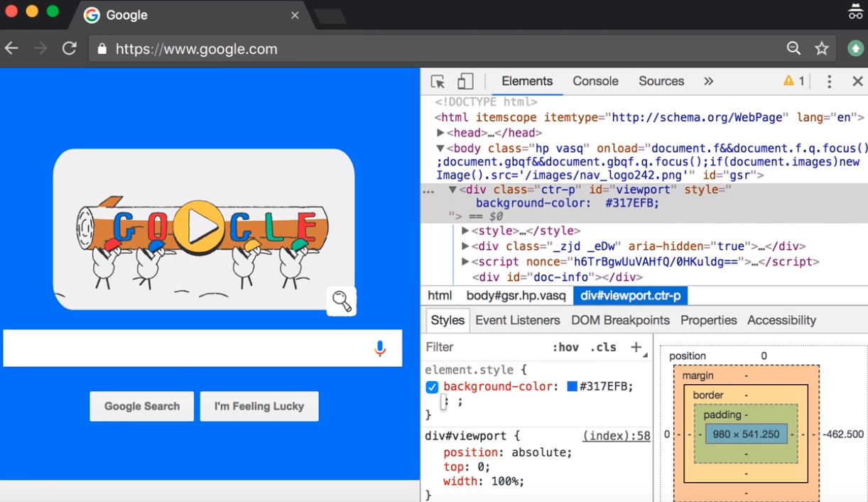
Task: Switch to the Console tab
Action: (x=595, y=81)
